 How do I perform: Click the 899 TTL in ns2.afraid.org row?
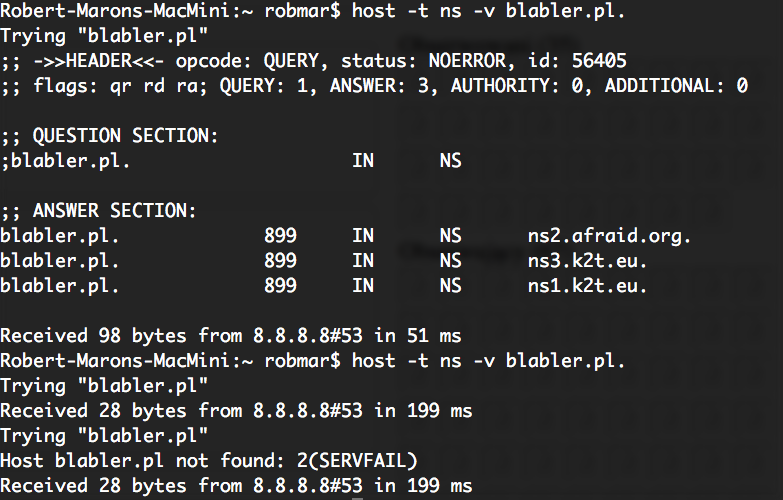280,236
